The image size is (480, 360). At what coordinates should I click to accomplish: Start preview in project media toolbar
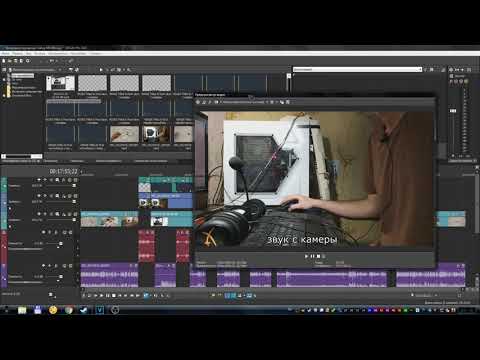tap(101, 69)
